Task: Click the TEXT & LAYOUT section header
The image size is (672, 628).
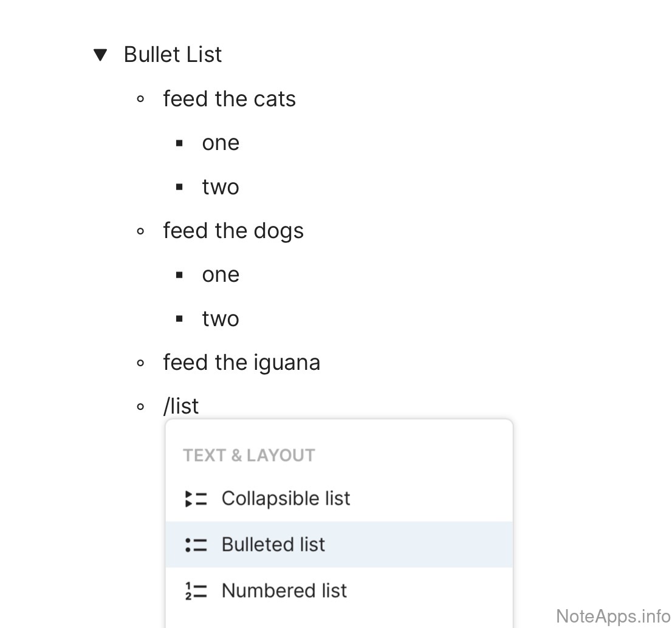Action: (249, 456)
